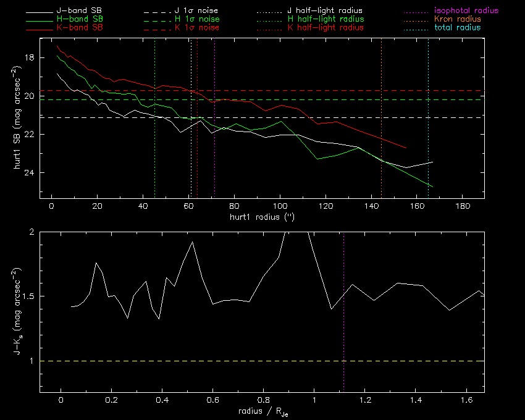Click the cyan total radius legend label

458,28
